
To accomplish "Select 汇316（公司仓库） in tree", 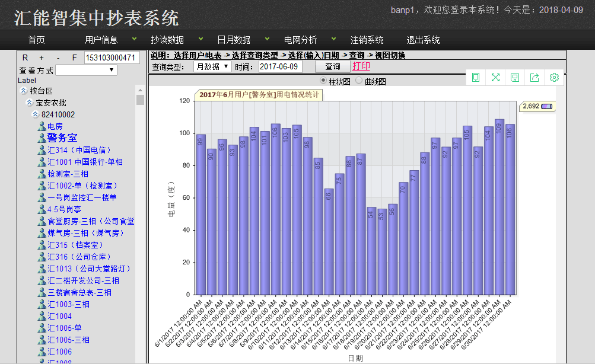I will coord(79,257).
